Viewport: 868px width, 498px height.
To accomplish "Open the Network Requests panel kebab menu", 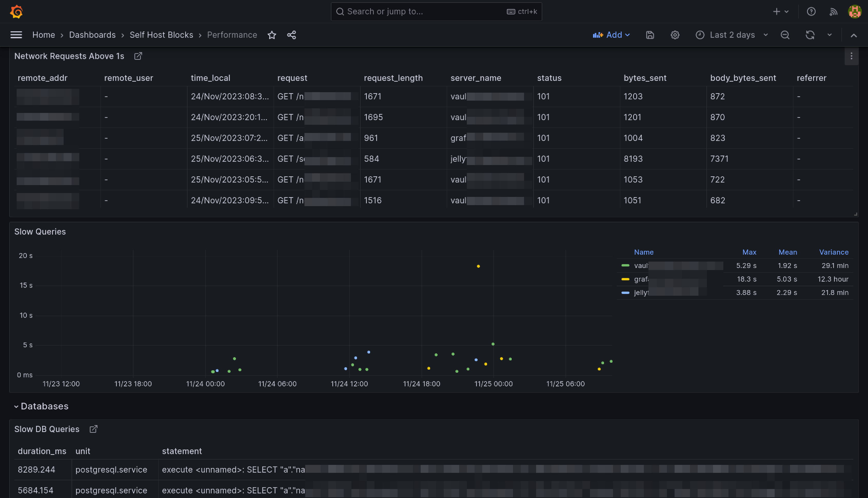I will point(851,56).
